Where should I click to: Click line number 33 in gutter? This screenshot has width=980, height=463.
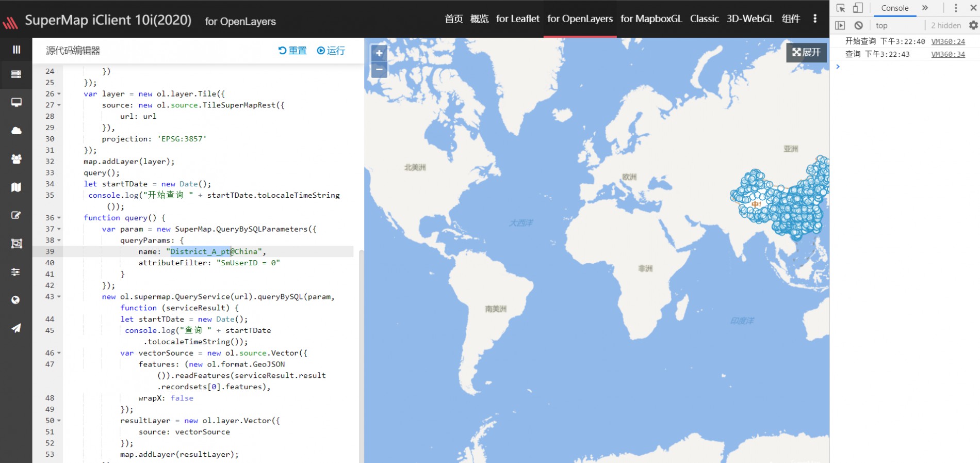(50, 173)
